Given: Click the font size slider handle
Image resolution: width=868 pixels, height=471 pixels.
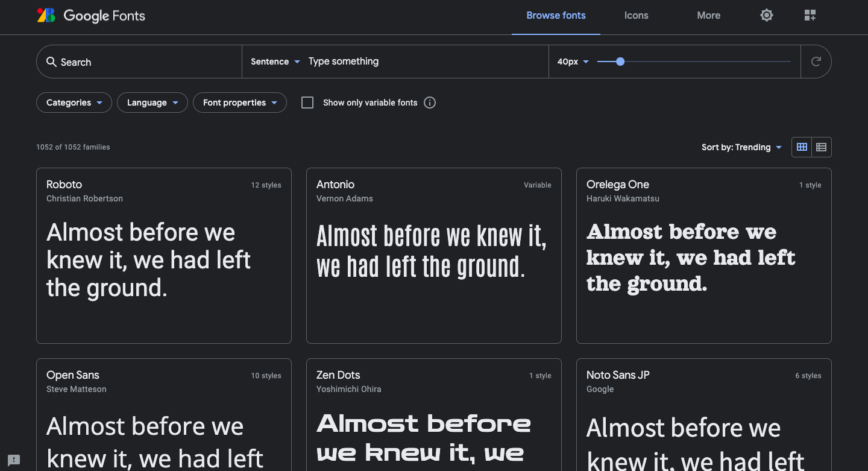Looking at the screenshot, I should tap(620, 62).
